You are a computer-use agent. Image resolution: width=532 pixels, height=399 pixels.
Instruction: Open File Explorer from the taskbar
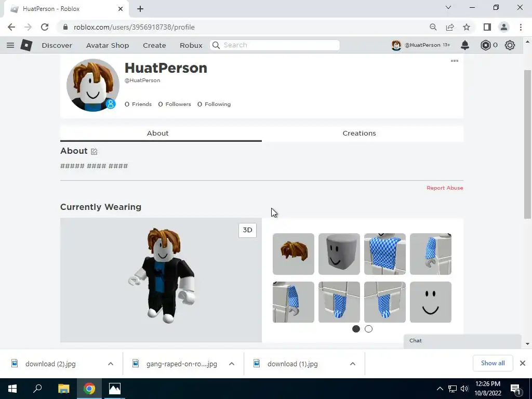point(63,389)
